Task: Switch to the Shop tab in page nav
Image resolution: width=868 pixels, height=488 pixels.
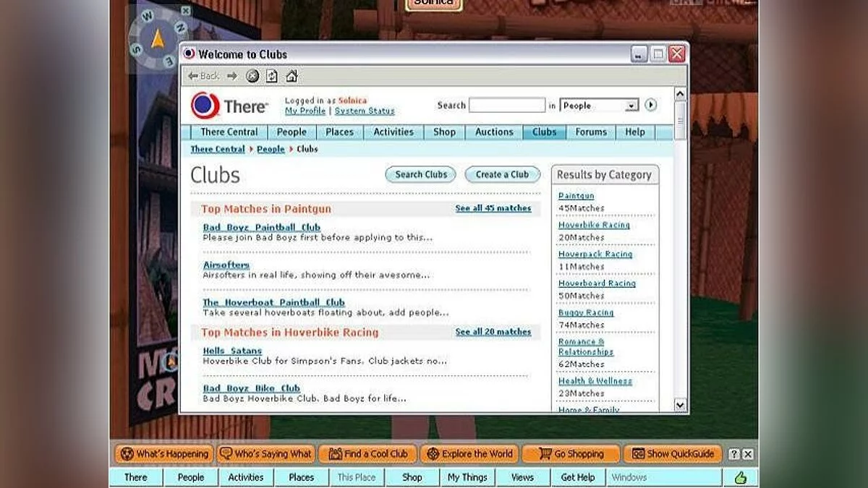Action: (x=444, y=132)
